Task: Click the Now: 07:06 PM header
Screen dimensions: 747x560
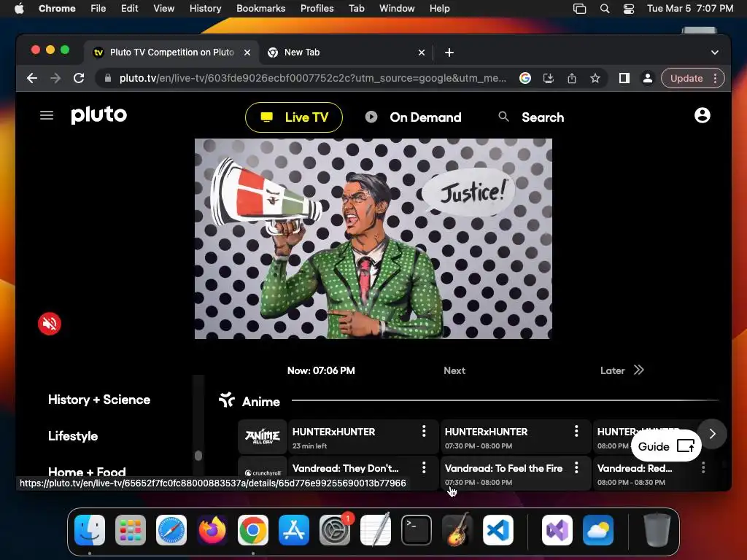Action: tap(321, 370)
